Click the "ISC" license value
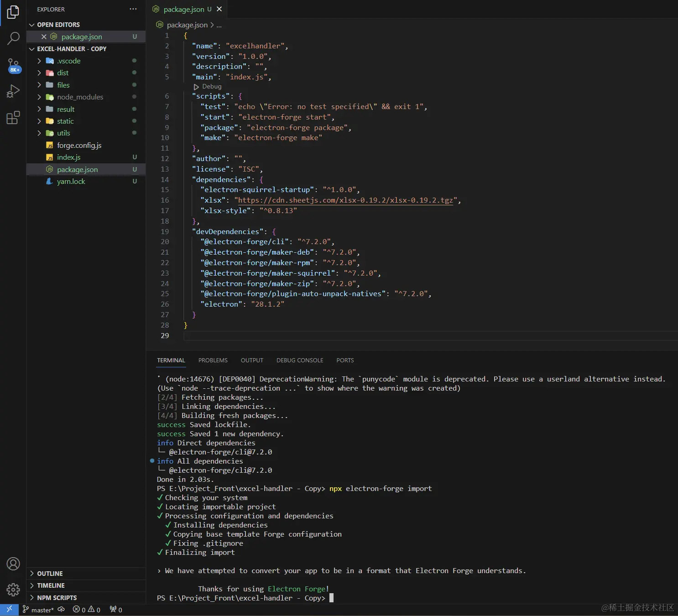The height and width of the screenshot is (616, 678). (x=249, y=169)
